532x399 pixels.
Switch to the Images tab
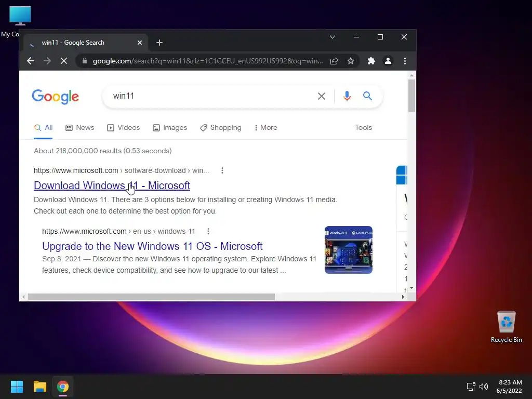(170, 128)
